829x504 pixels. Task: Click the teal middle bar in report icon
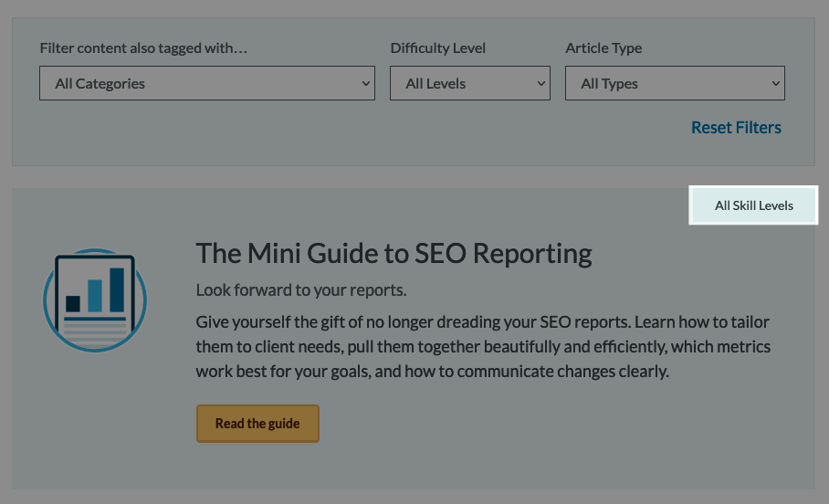95,296
